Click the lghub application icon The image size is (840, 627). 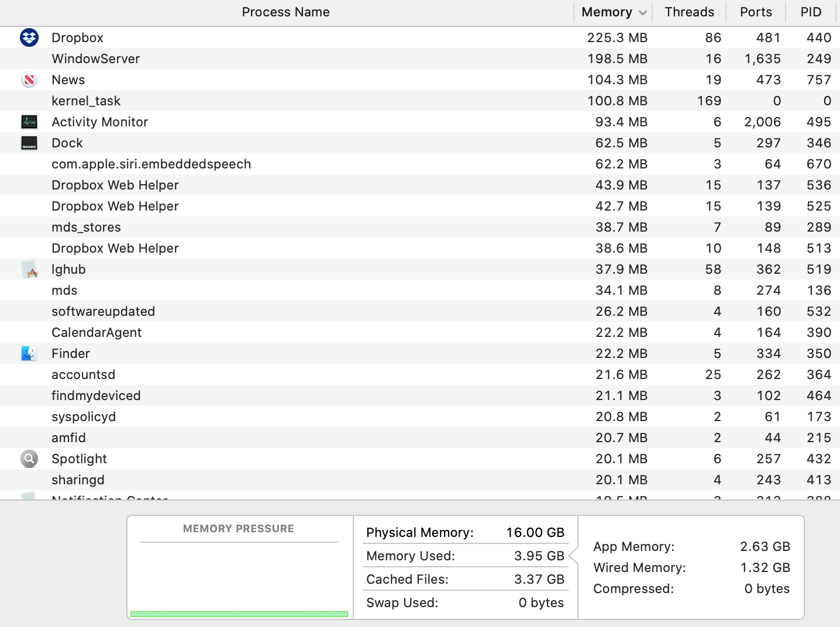29,269
